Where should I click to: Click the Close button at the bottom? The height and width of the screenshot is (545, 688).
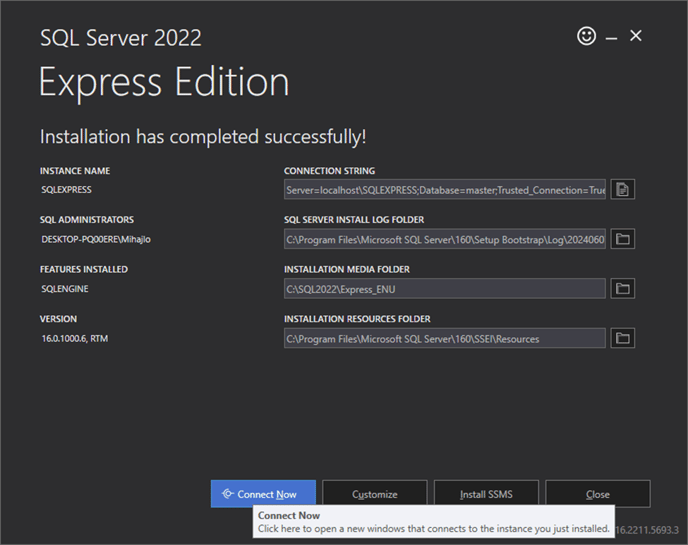click(598, 494)
